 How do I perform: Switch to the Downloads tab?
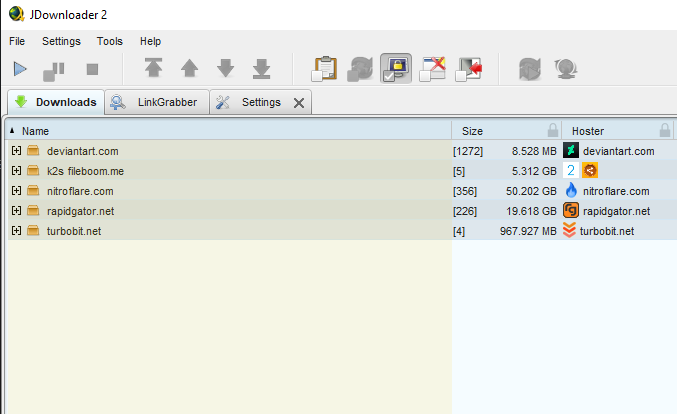(x=56, y=102)
